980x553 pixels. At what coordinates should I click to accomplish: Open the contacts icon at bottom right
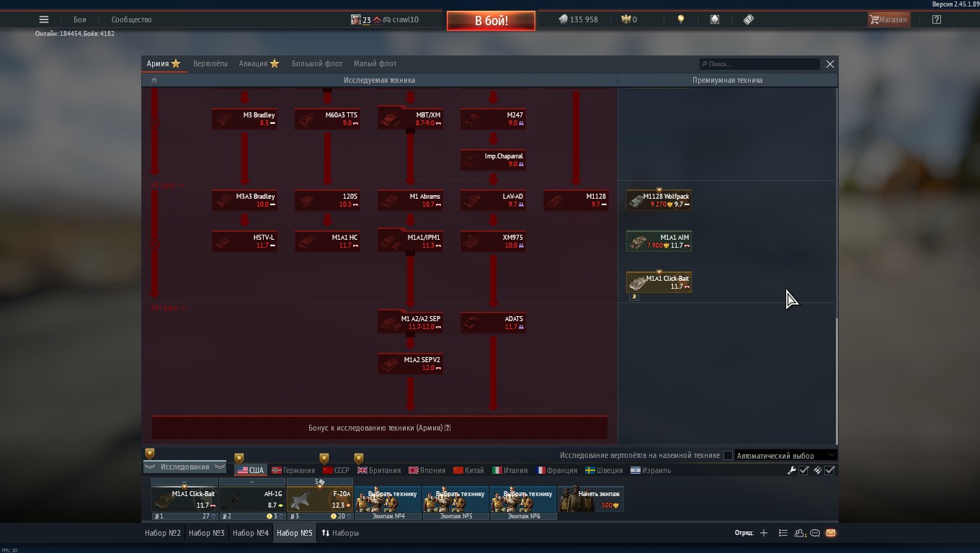pyautogui.click(x=800, y=533)
